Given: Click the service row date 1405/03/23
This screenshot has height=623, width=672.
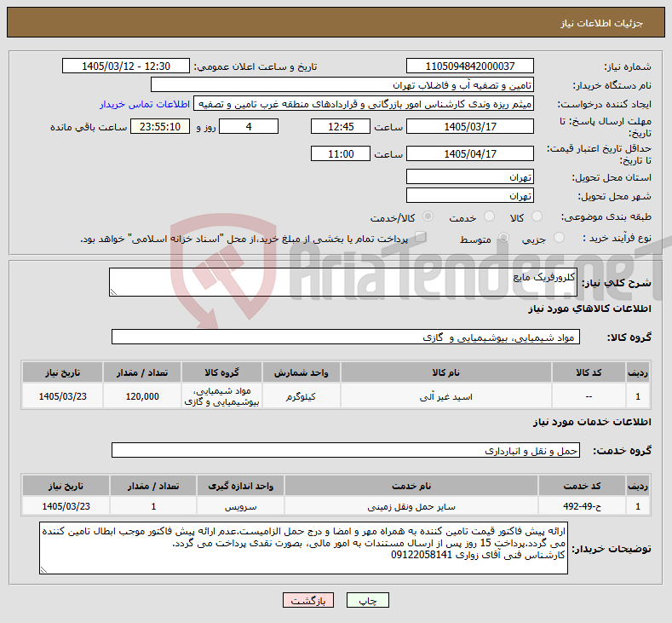Looking at the screenshot, I should tap(66, 506).
